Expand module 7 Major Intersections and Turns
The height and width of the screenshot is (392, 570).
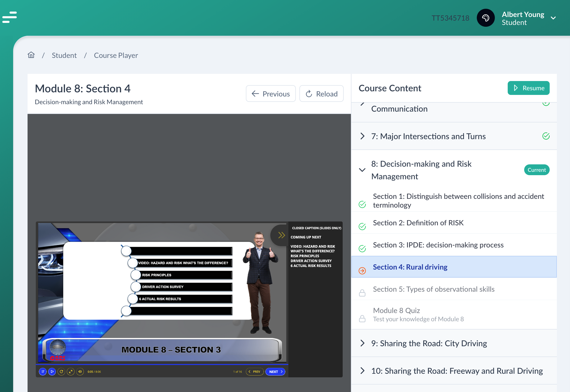362,136
